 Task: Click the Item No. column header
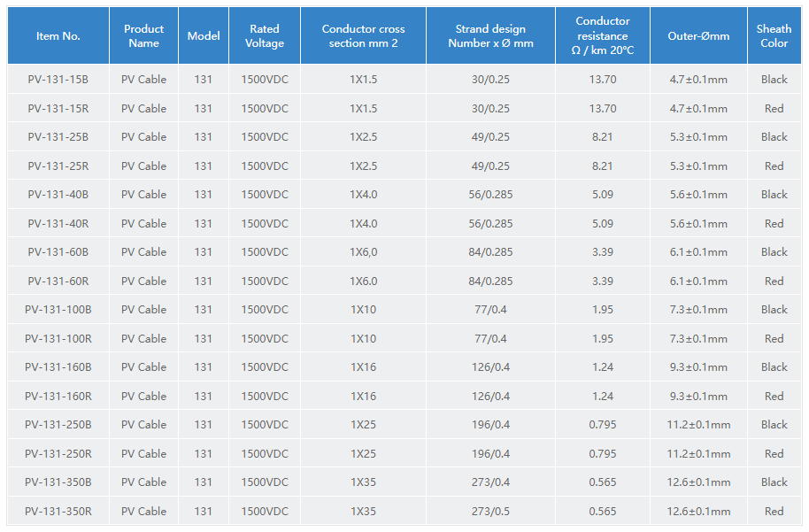pyautogui.click(x=58, y=36)
